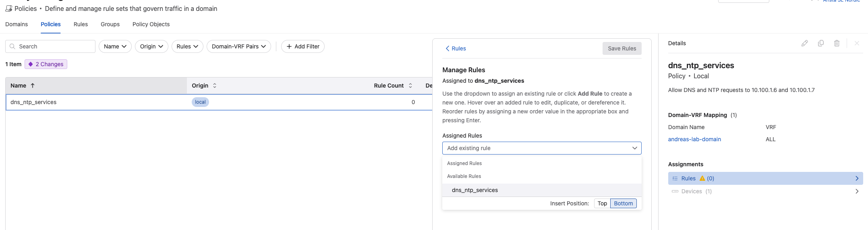Click the warning triangle on Rules assignment
The width and height of the screenshot is (868, 230).
point(702,178)
